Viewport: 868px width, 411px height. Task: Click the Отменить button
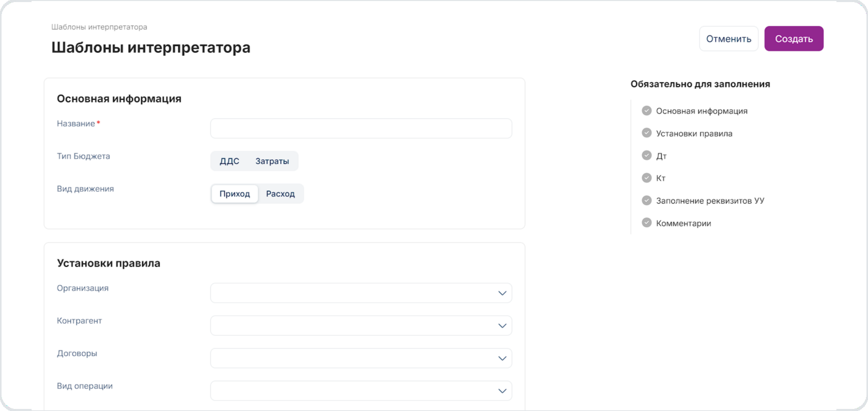(x=729, y=39)
